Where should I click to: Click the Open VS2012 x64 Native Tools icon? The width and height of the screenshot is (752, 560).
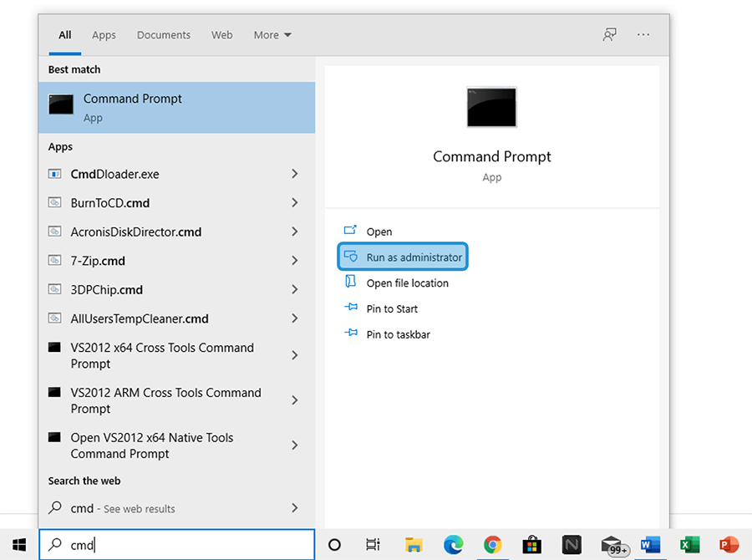pyautogui.click(x=54, y=437)
